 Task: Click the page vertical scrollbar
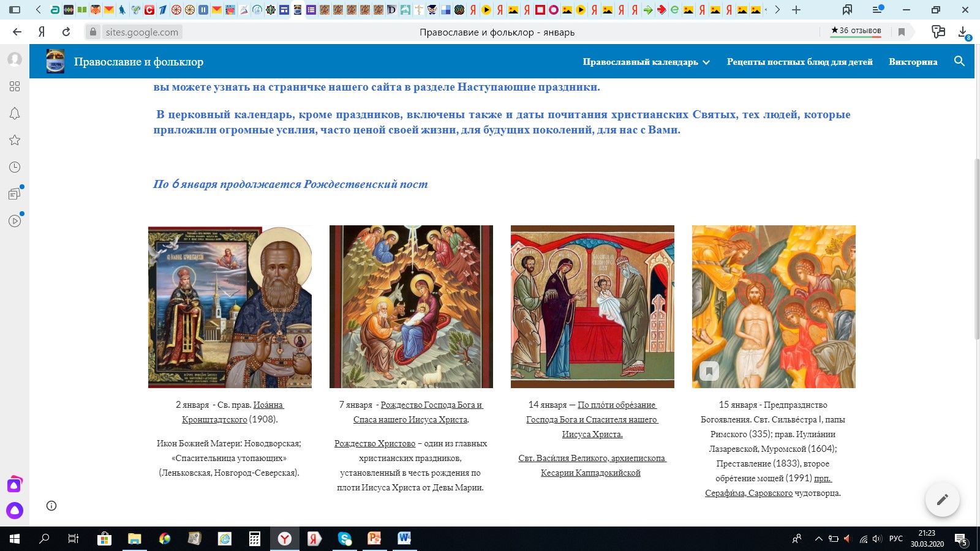pyautogui.click(x=976, y=248)
